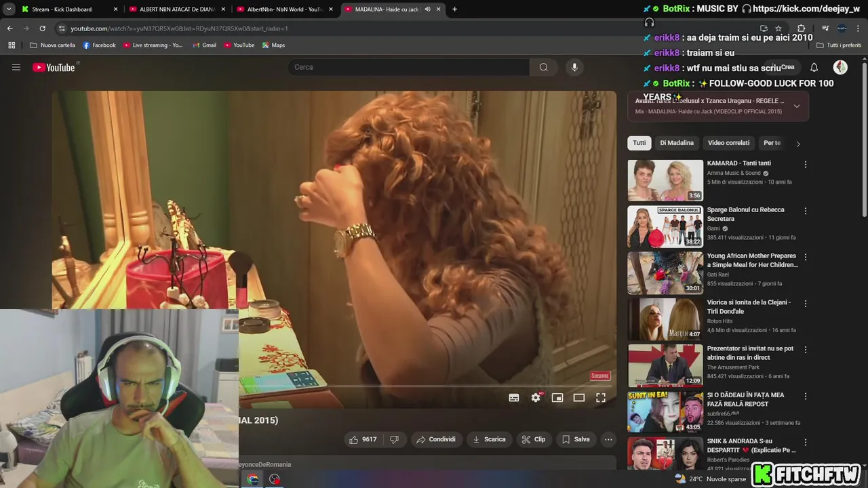The image size is (868, 488).
Task: Select the Video correlati filter chip
Action: tap(728, 143)
